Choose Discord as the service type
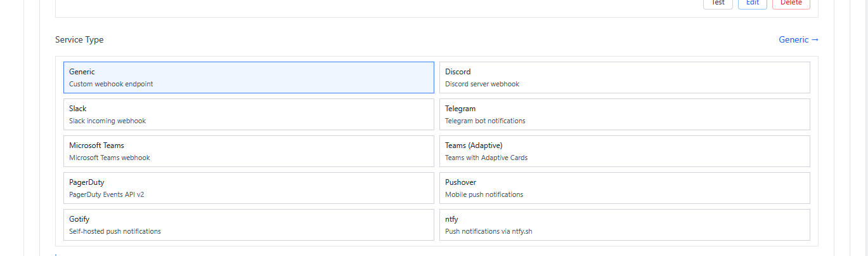This screenshot has height=256, width=868. [x=625, y=77]
